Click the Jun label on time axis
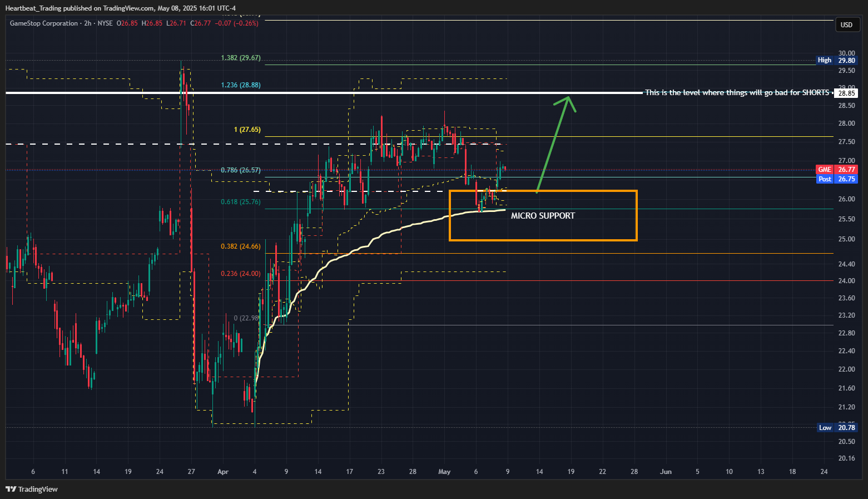 pos(666,472)
